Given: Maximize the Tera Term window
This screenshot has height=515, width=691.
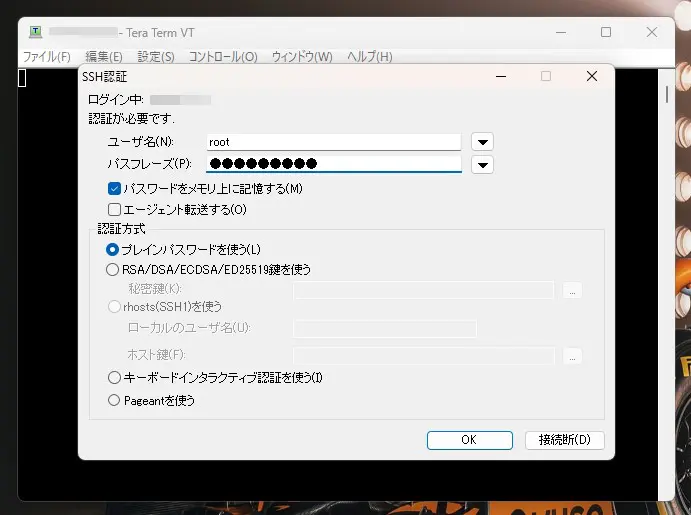Looking at the screenshot, I should 606,33.
